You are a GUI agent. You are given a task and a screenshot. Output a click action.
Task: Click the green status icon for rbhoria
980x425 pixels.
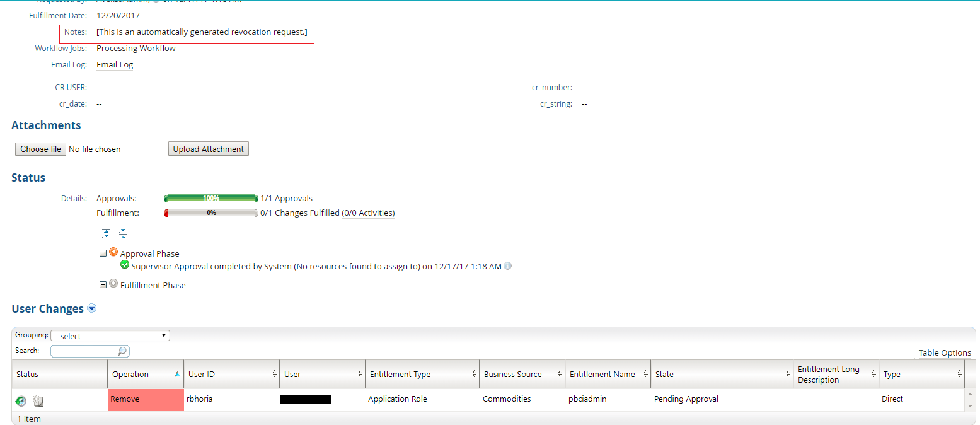(21, 400)
